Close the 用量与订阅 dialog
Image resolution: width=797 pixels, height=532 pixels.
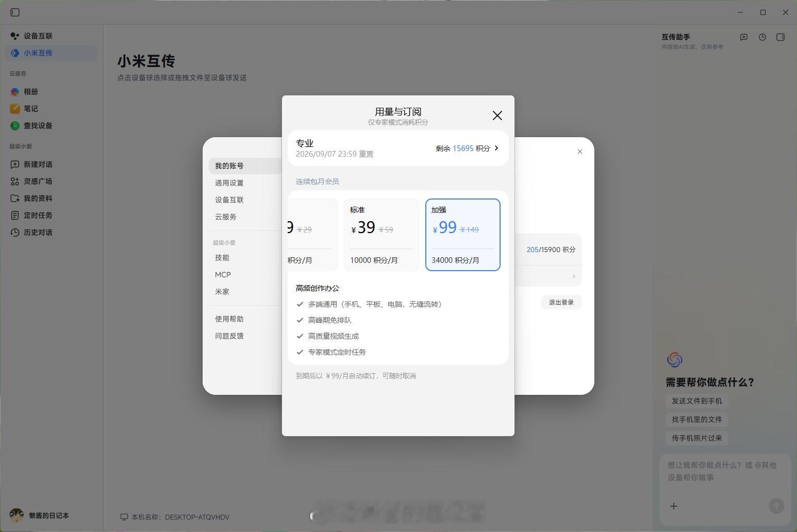pos(497,115)
